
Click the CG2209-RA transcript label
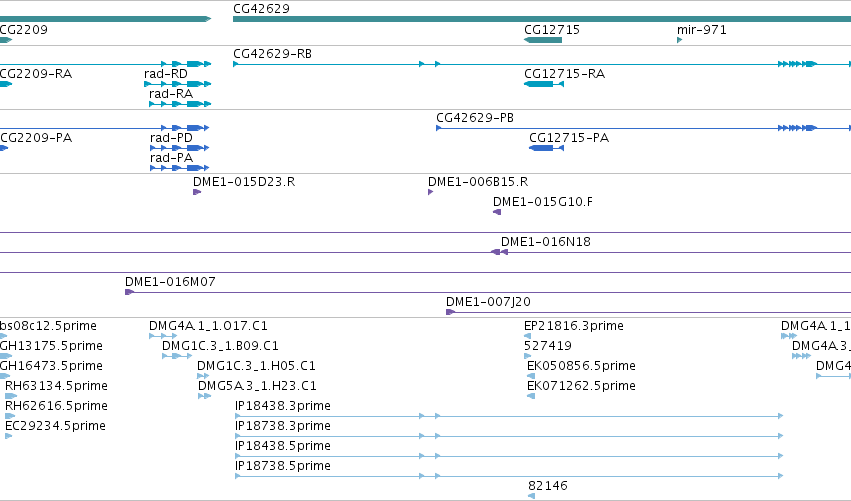point(36,73)
